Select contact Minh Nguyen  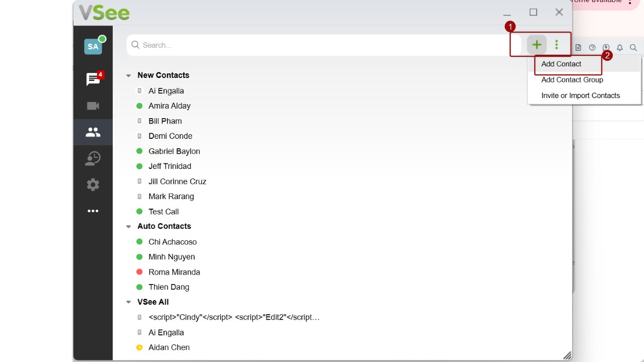pos(172,257)
